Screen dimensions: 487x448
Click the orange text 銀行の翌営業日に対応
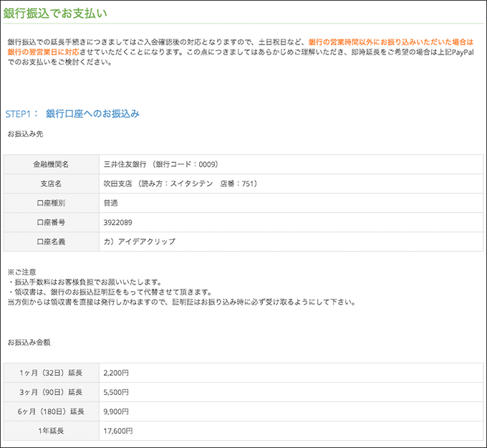[x=44, y=52]
